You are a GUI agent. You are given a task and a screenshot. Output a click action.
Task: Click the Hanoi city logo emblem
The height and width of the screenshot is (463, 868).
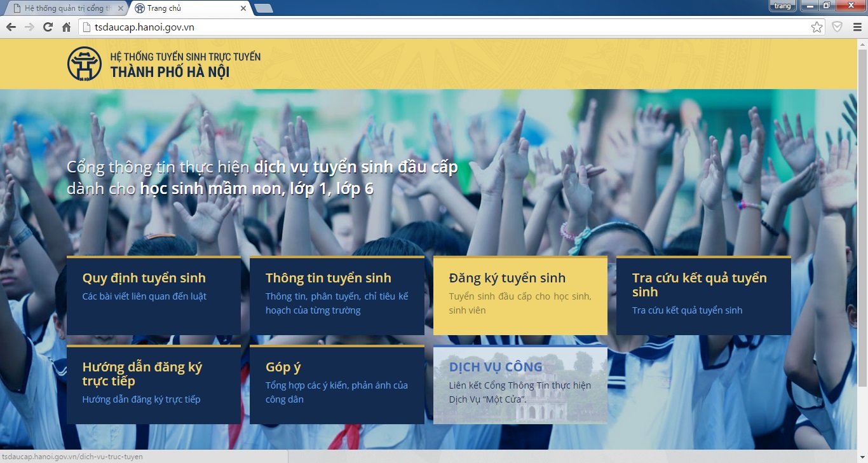(x=85, y=64)
